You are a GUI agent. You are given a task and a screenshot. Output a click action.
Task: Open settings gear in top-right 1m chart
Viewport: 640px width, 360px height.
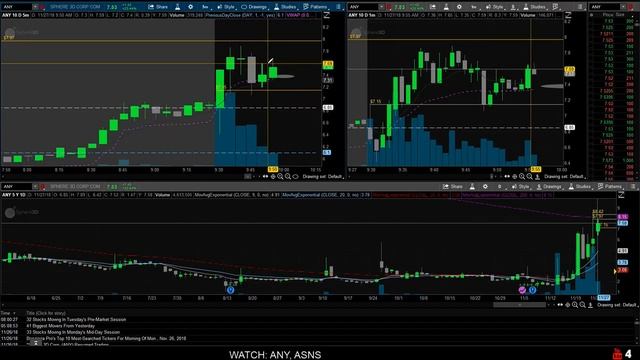point(459,7)
